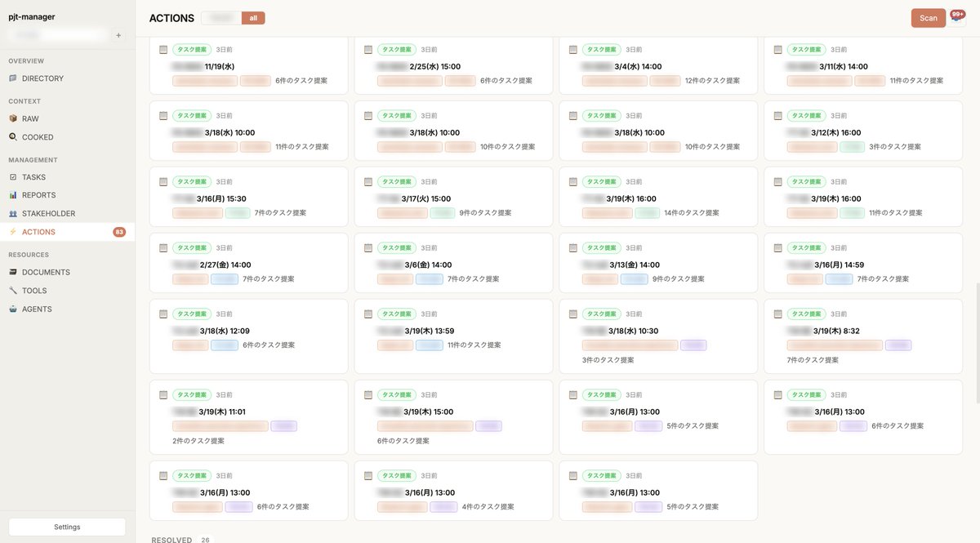Click '2件のタスク提案' text
Screen dimensions: 980x543
coord(198,441)
